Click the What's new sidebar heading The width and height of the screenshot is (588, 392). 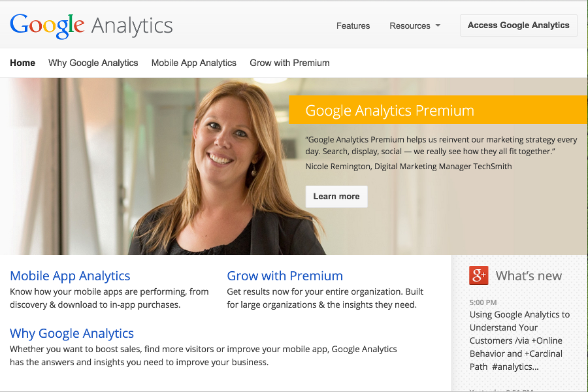(x=529, y=276)
